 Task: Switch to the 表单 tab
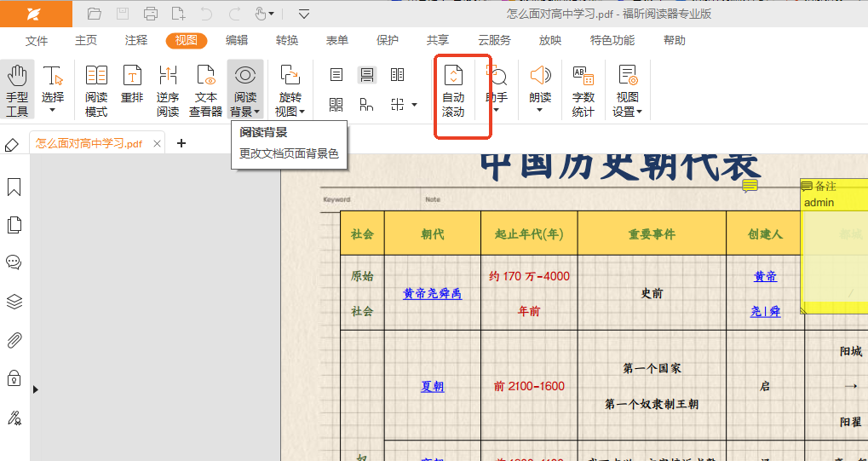point(337,40)
